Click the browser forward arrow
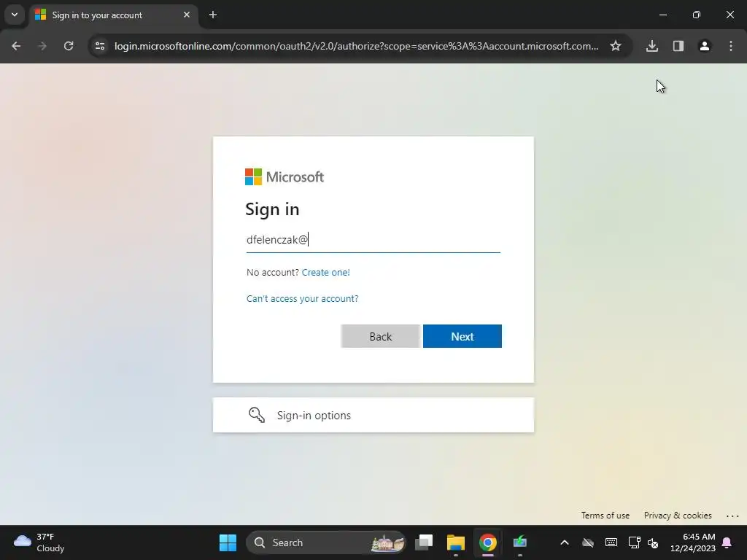Image resolution: width=747 pixels, height=560 pixels. click(x=42, y=46)
